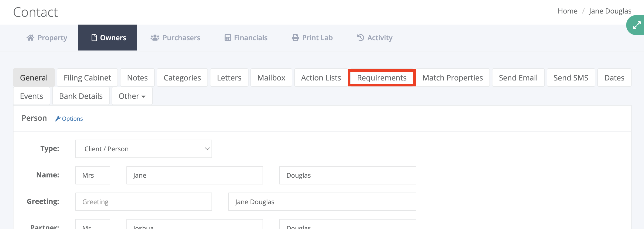
Task: Open Match Properties sub-tab
Action: tap(452, 78)
